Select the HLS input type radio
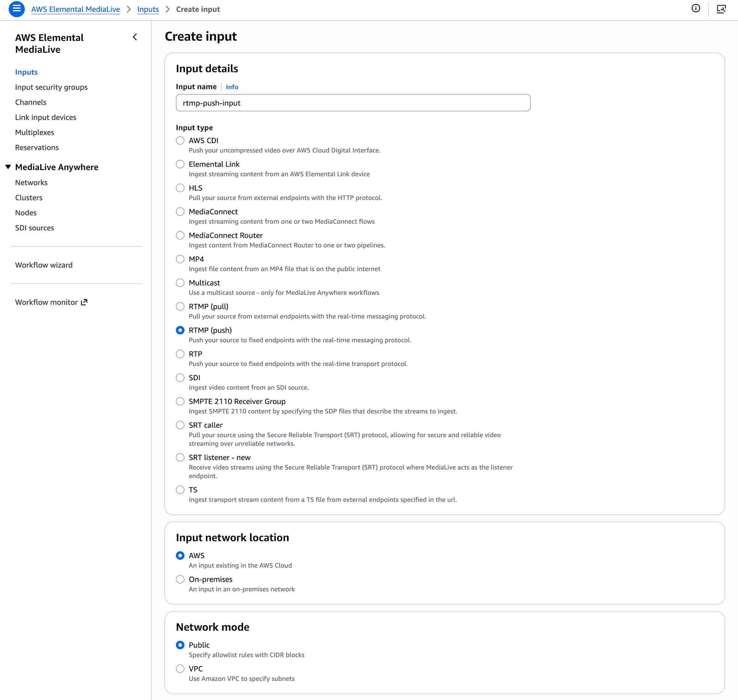Image resolution: width=738 pixels, height=700 pixels. tap(180, 188)
